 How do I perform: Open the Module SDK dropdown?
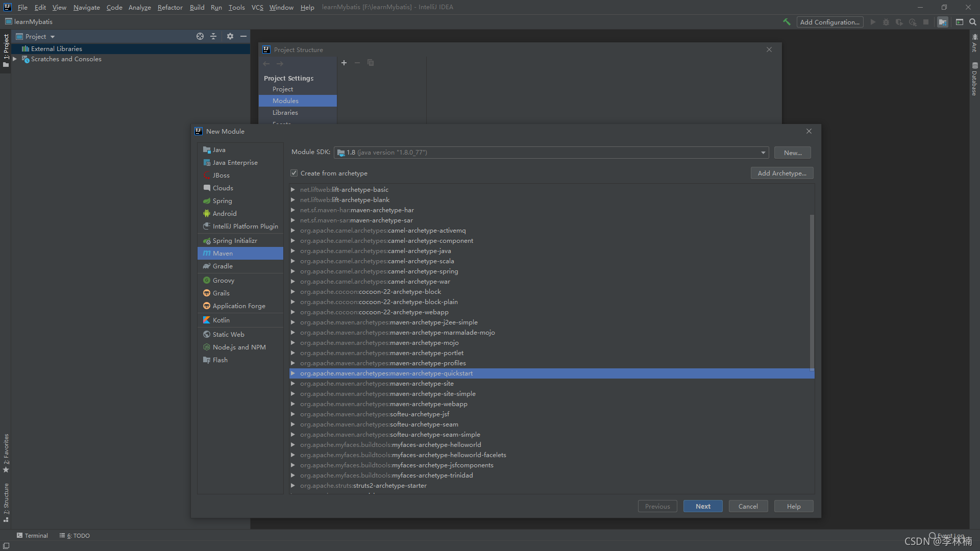551,152
